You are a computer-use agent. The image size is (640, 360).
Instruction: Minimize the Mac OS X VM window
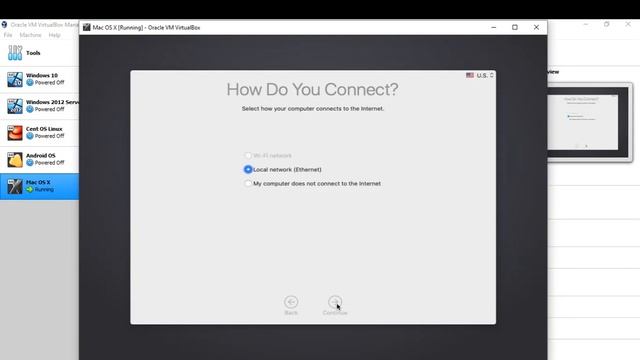coord(494,27)
